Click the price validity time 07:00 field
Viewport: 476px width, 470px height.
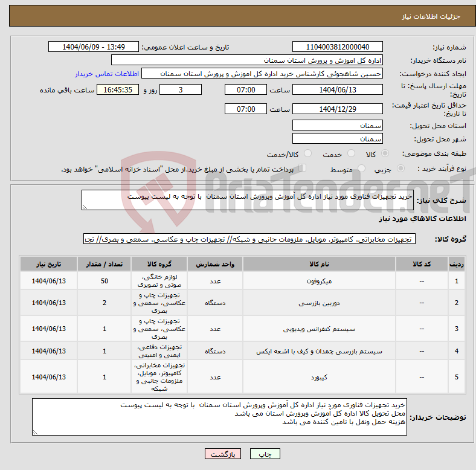246,109
